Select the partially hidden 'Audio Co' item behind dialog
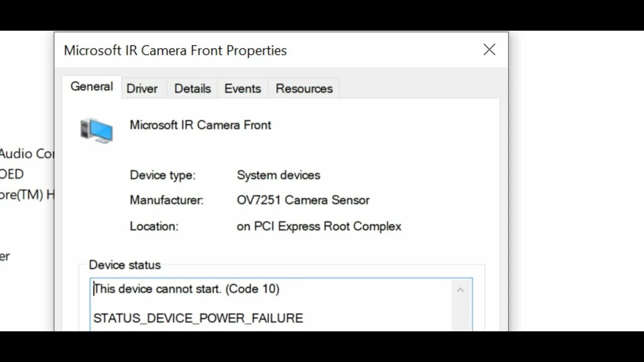 (x=26, y=153)
